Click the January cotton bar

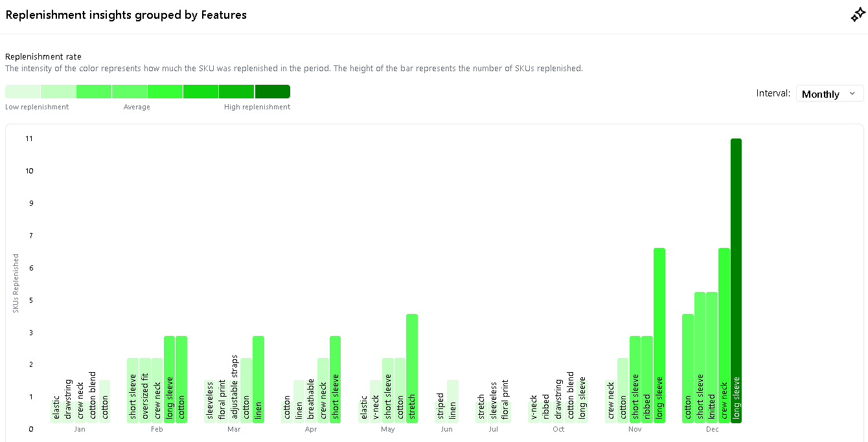point(105,401)
